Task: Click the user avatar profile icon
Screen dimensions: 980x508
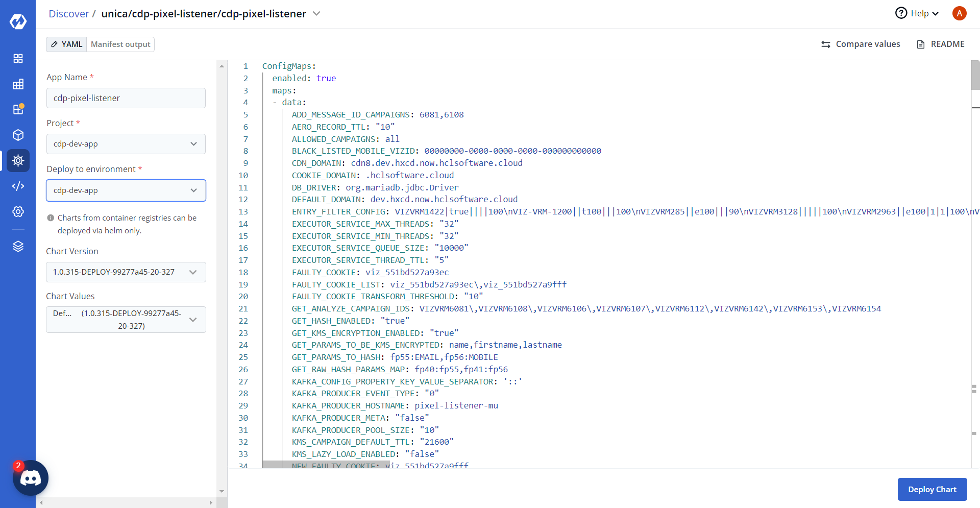Action: pyautogui.click(x=959, y=13)
